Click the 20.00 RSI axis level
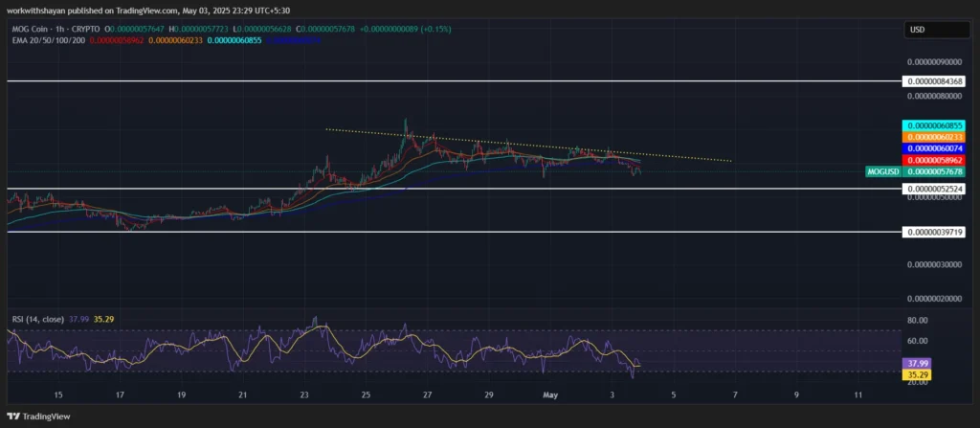This screenshot has width=980, height=428. click(x=917, y=382)
